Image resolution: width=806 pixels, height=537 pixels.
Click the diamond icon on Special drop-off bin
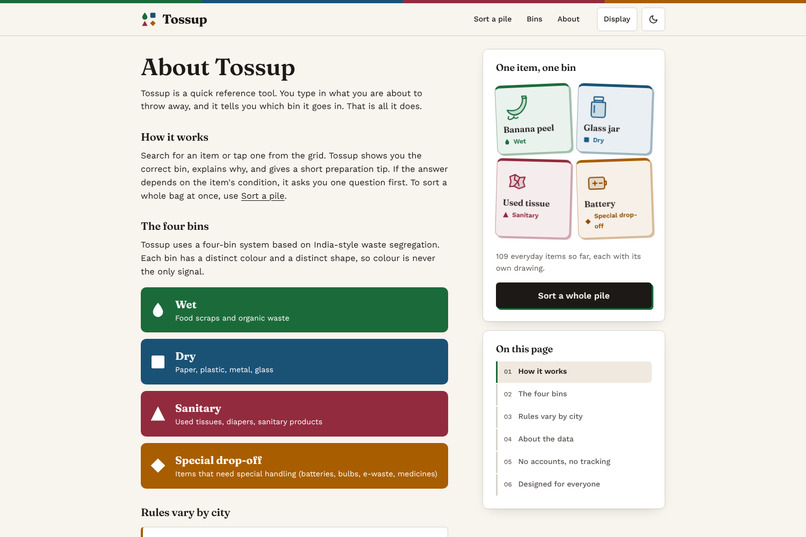tap(158, 466)
